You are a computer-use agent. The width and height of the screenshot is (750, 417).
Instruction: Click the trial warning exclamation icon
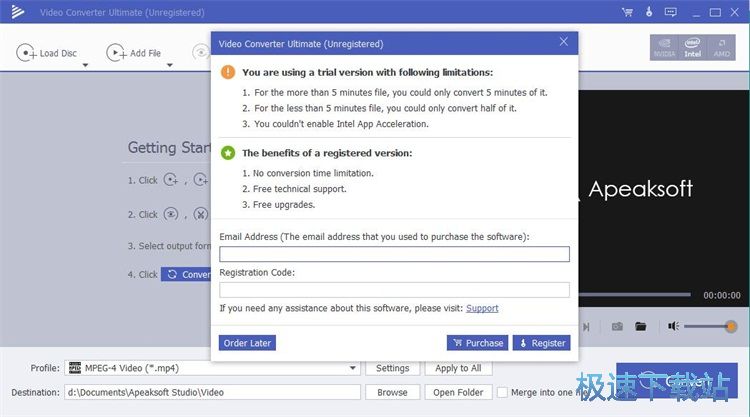(228, 72)
